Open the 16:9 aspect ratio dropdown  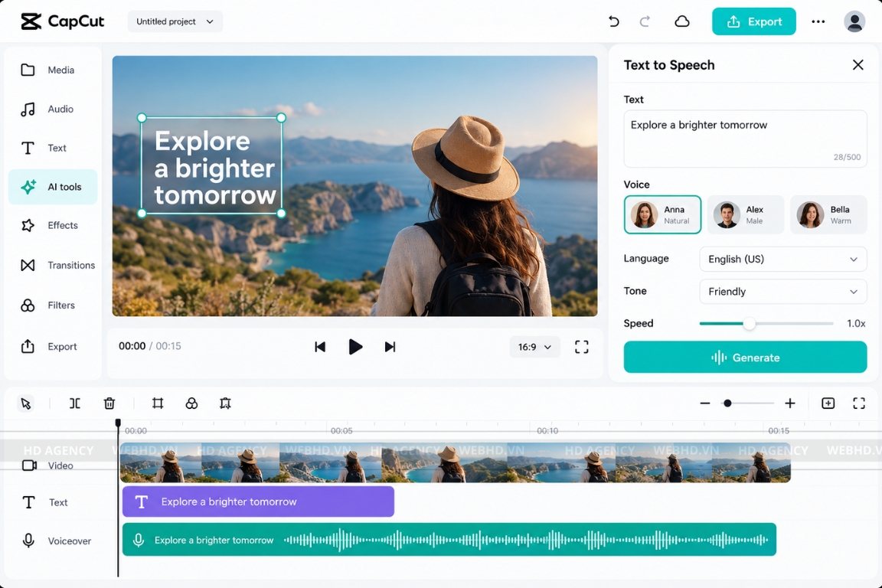click(534, 347)
